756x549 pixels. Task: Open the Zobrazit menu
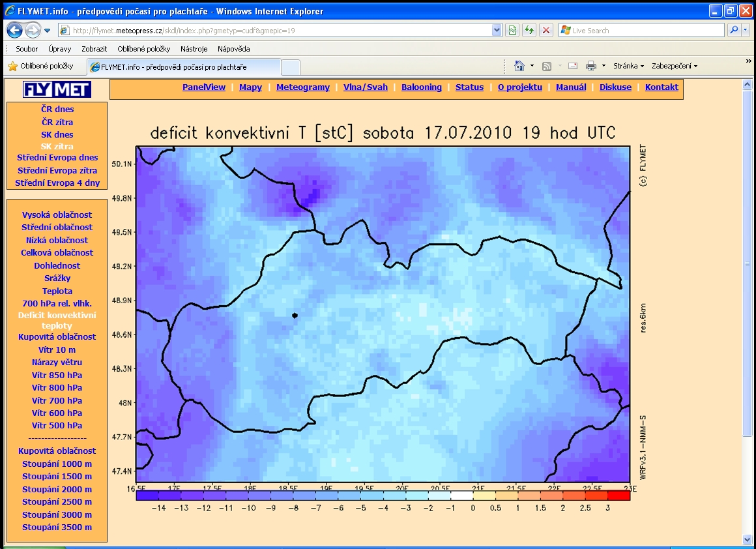(94, 49)
